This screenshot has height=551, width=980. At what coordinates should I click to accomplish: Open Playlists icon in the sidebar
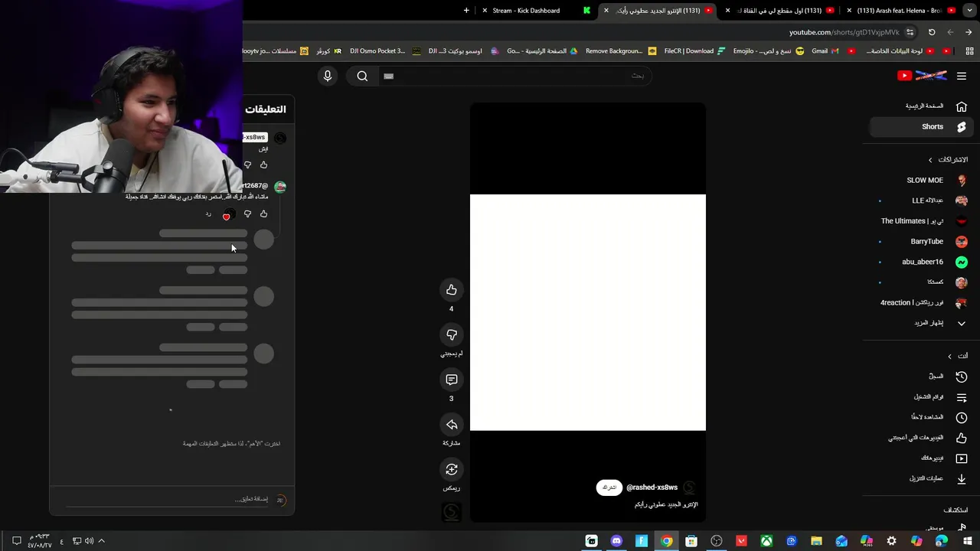(962, 397)
